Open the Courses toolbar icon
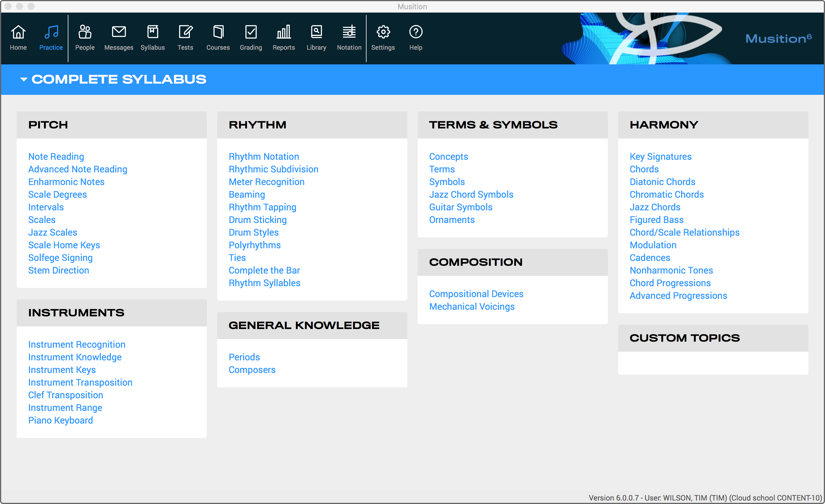Image resolution: width=825 pixels, height=504 pixels. pos(218,32)
